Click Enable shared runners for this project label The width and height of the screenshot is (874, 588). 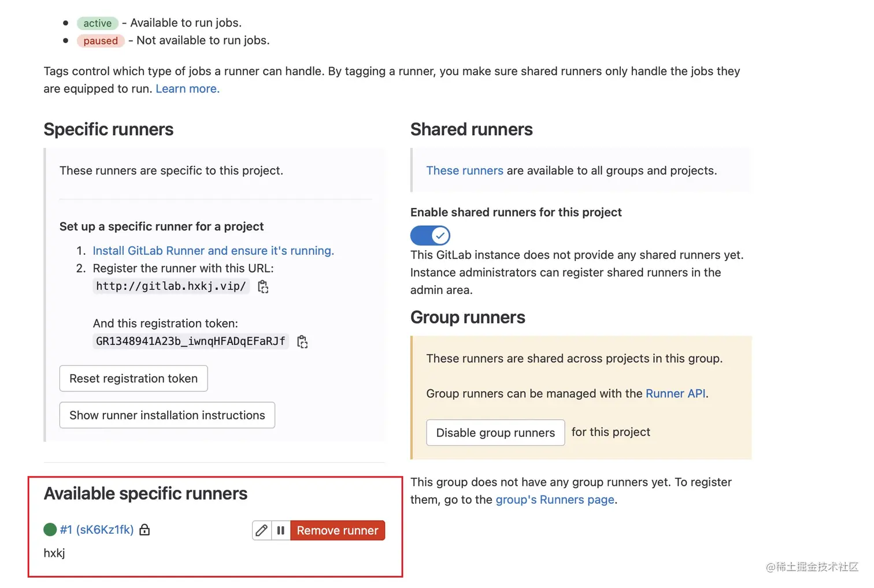(516, 212)
